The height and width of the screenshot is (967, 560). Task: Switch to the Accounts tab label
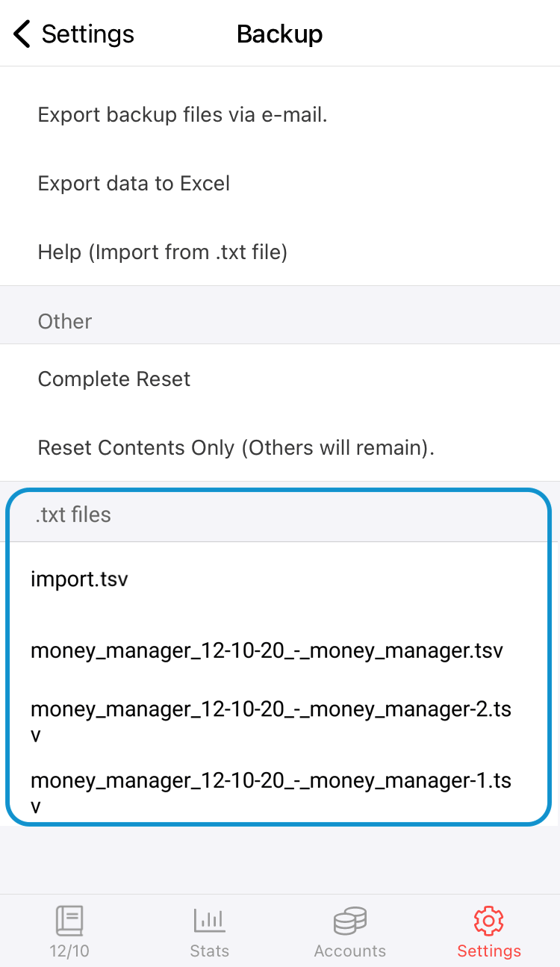click(349, 951)
